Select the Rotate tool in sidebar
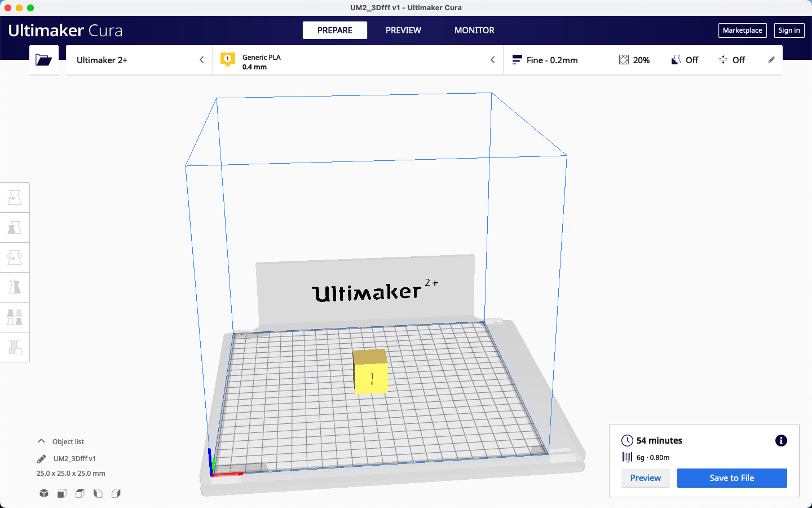812x508 pixels. [15, 257]
